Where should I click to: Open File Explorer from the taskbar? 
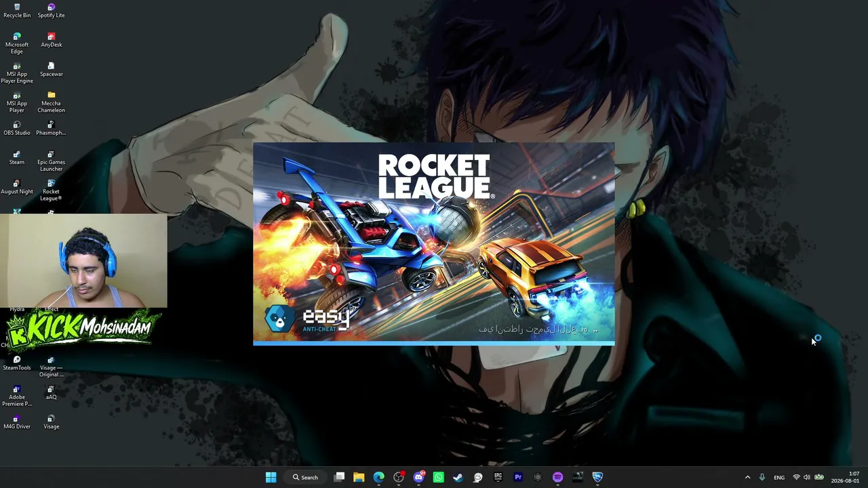[x=359, y=477]
